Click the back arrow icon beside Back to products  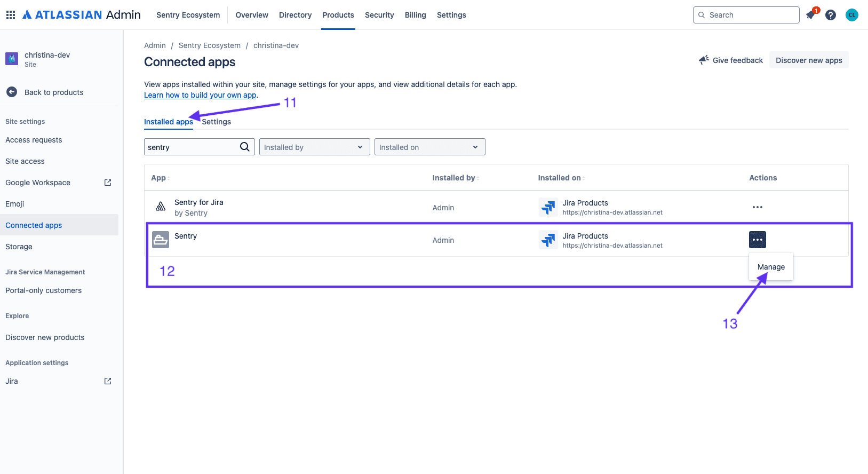click(x=12, y=92)
